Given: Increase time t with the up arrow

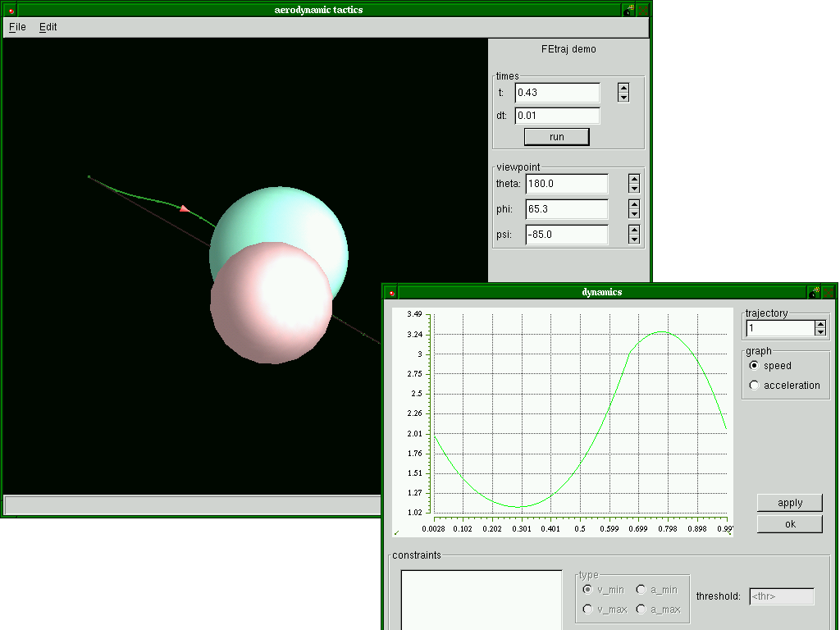Looking at the screenshot, I should pyautogui.click(x=623, y=88).
